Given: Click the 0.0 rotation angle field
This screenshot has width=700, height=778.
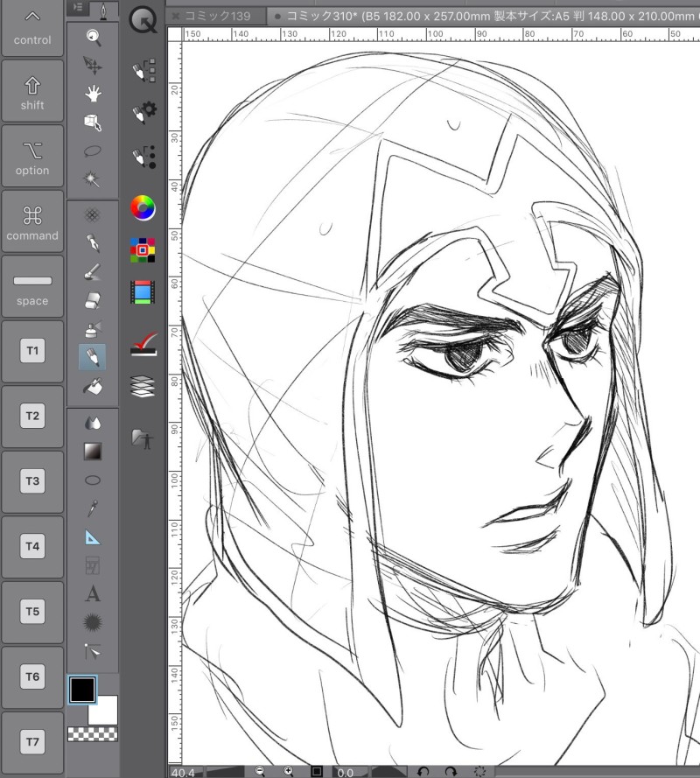Looking at the screenshot, I should tap(349, 773).
